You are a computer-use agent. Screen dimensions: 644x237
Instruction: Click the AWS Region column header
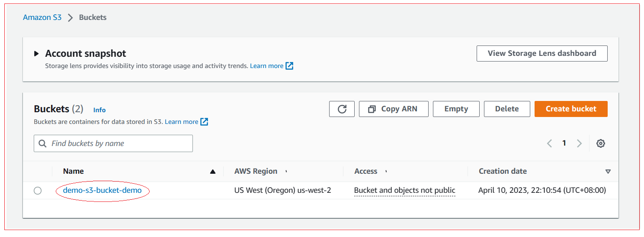[256, 171]
